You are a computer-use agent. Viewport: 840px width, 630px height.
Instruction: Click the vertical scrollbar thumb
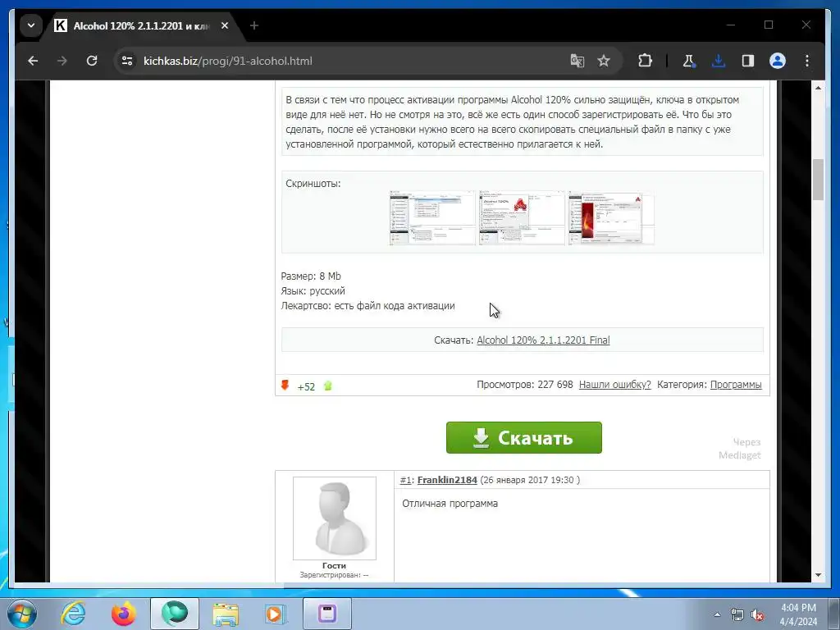818,180
